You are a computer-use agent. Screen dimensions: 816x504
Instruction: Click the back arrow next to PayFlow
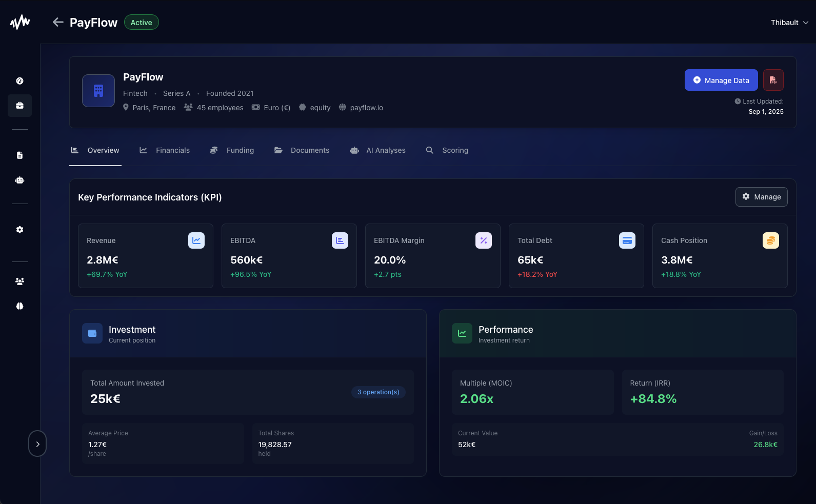tap(58, 22)
